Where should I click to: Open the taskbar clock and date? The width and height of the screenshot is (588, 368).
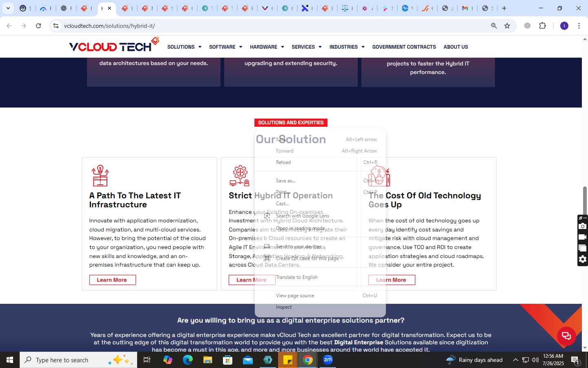553,360
